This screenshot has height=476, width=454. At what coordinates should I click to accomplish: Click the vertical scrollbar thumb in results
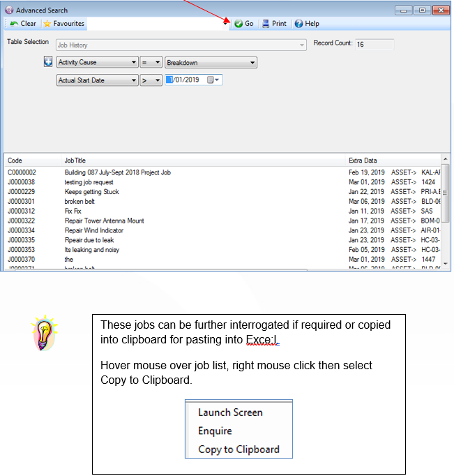pyautogui.click(x=445, y=193)
